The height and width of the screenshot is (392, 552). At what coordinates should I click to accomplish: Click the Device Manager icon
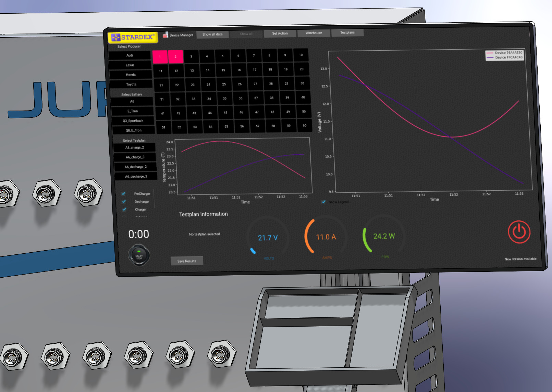pos(165,35)
